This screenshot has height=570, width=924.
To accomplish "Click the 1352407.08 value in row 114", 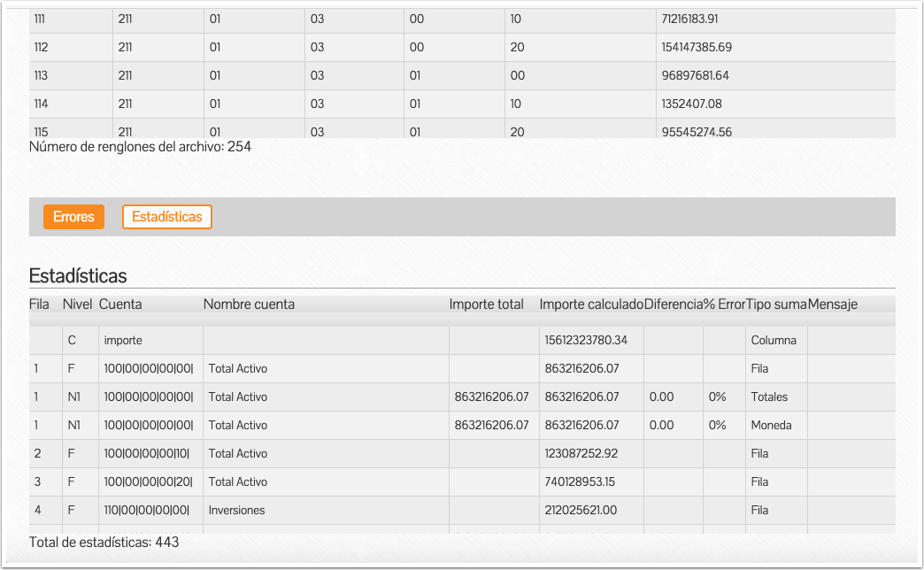I will coord(691,104).
